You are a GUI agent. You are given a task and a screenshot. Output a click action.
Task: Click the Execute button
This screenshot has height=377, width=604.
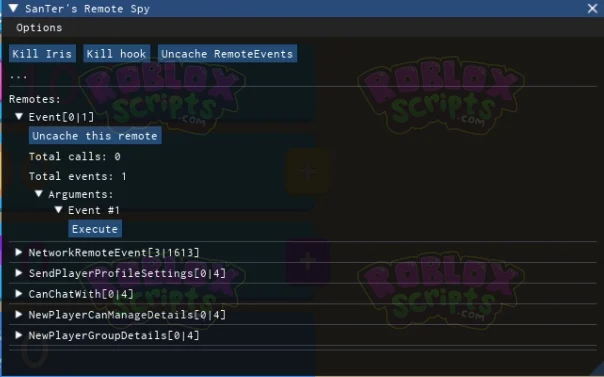tap(95, 229)
